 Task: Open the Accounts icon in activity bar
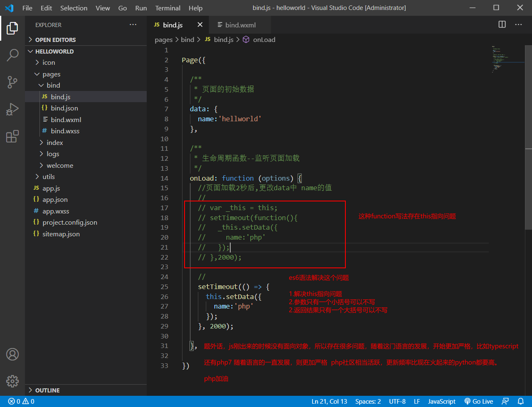coord(12,354)
